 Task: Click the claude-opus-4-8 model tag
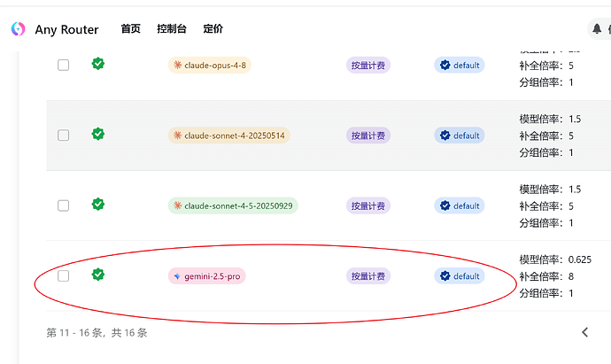(x=210, y=65)
